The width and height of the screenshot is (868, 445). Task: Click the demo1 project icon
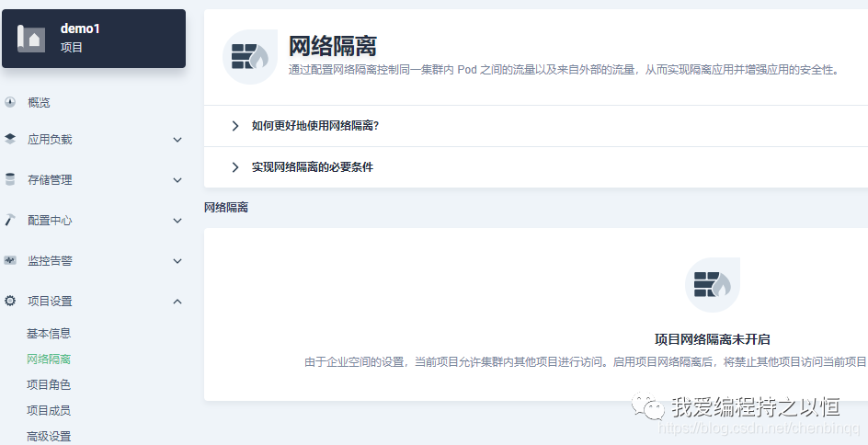31,39
